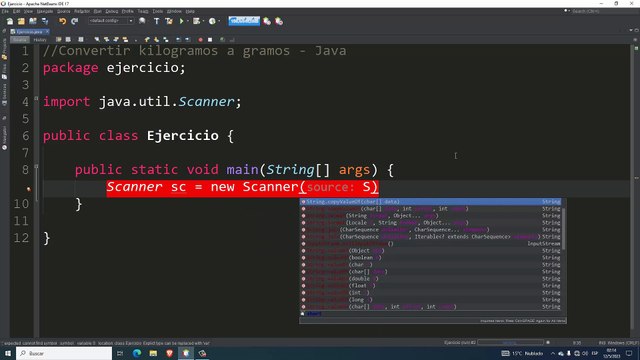Open the Refactor menu
The height and width of the screenshot is (360, 640).
click(x=82, y=11)
